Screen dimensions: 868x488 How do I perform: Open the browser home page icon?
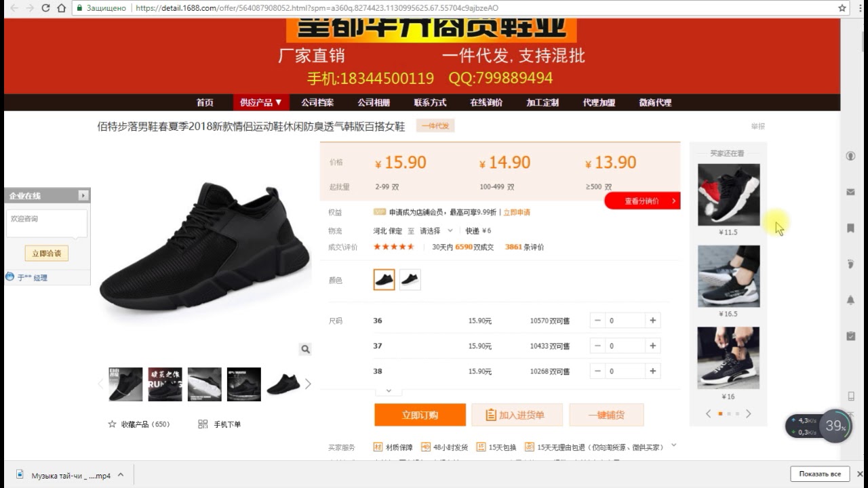pyautogui.click(x=62, y=8)
